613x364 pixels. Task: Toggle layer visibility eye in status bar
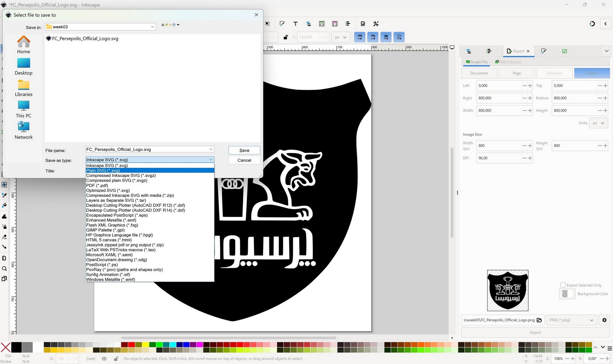point(104,358)
